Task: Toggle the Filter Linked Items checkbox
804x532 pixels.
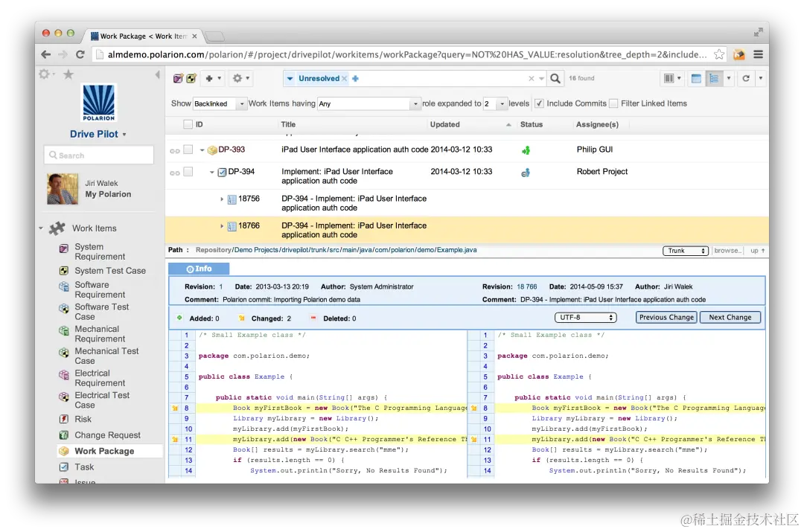Action: [613, 103]
